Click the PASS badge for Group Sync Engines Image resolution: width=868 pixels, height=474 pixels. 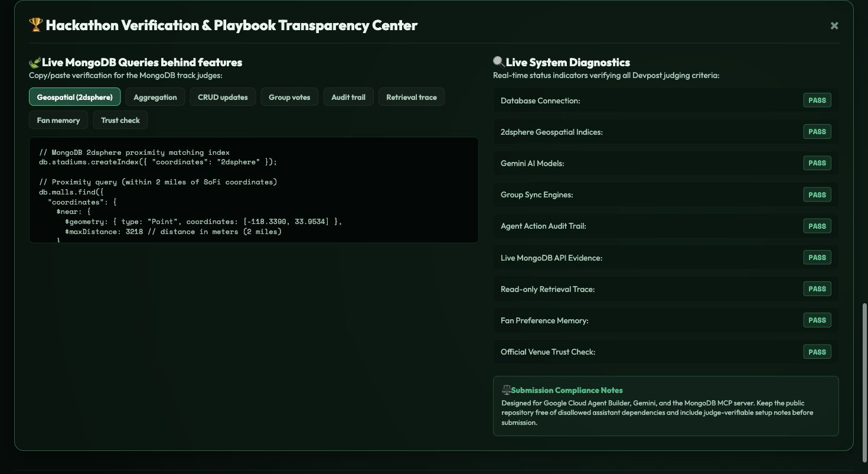tap(817, 194)
